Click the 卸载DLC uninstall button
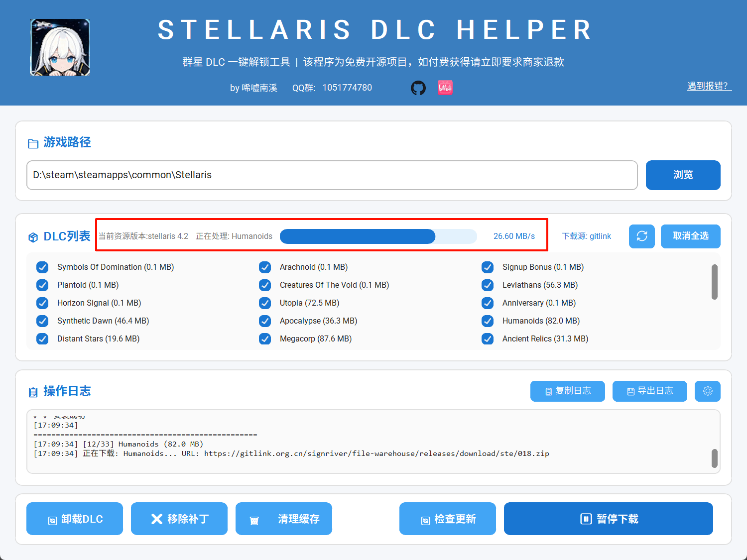 75,519
